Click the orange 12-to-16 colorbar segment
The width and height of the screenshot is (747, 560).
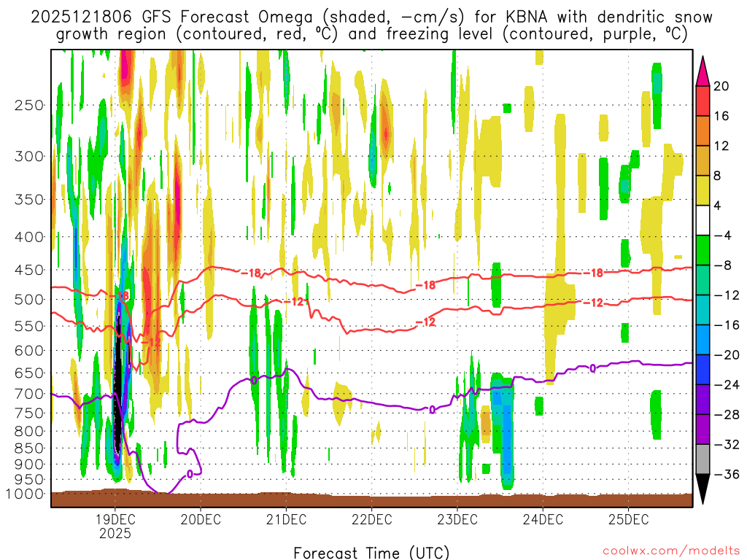coord(703,131)
